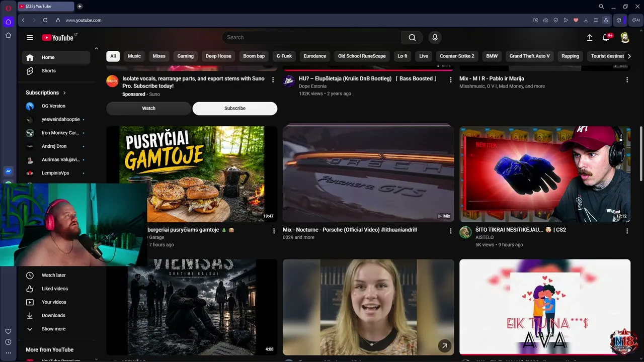Open the Opera main menu

pos(8,7)
